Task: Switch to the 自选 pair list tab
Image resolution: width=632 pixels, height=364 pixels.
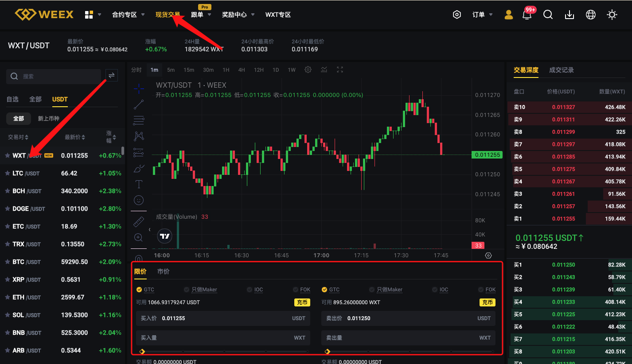Action: point(12,99)
